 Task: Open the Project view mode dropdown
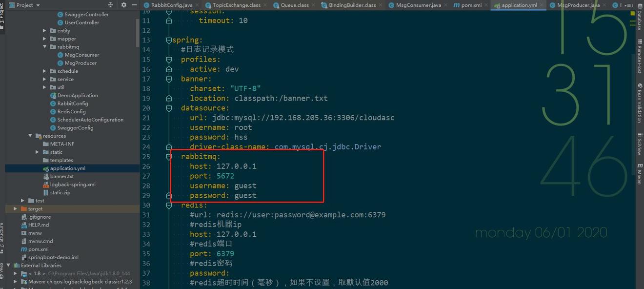(38, 5)
